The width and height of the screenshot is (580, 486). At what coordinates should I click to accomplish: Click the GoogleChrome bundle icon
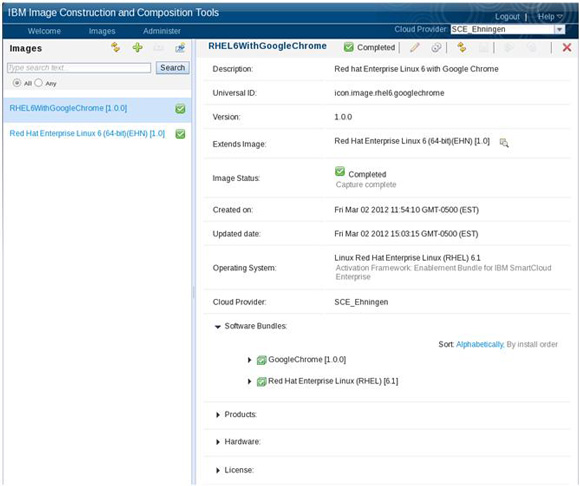coord(262,360)
